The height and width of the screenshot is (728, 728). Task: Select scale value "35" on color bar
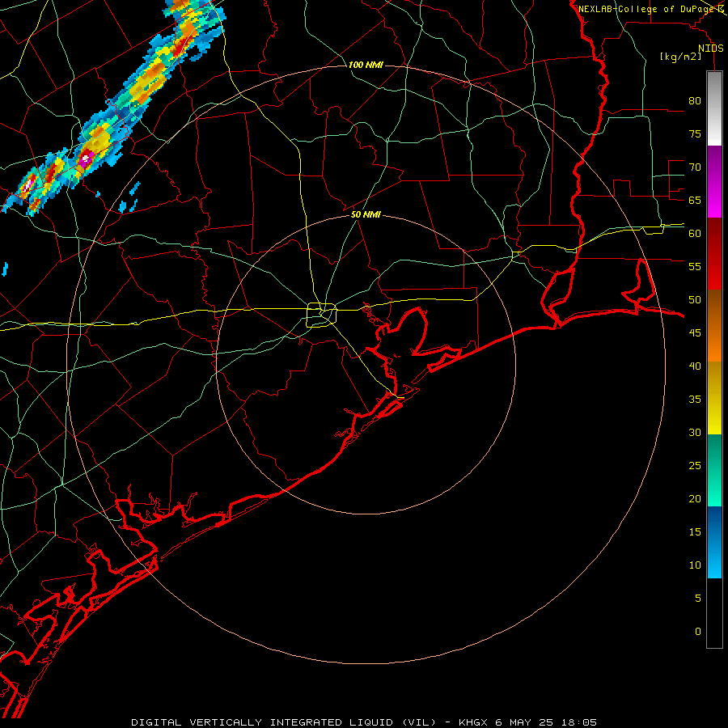[x=695, y=400]
